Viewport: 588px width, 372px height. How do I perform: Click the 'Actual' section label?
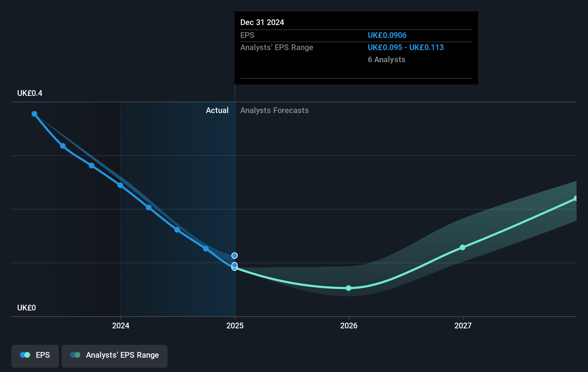click(x=217, y=111)
